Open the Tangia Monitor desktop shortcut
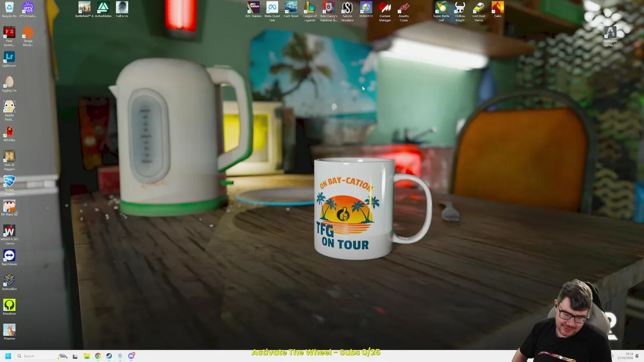Screen dimensions: 644x362 tap(28, 37)
